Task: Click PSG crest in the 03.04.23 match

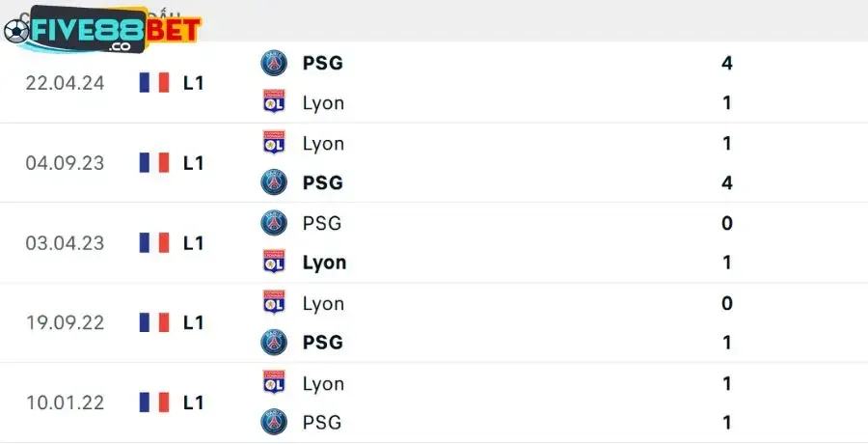Action: [275, 223]
